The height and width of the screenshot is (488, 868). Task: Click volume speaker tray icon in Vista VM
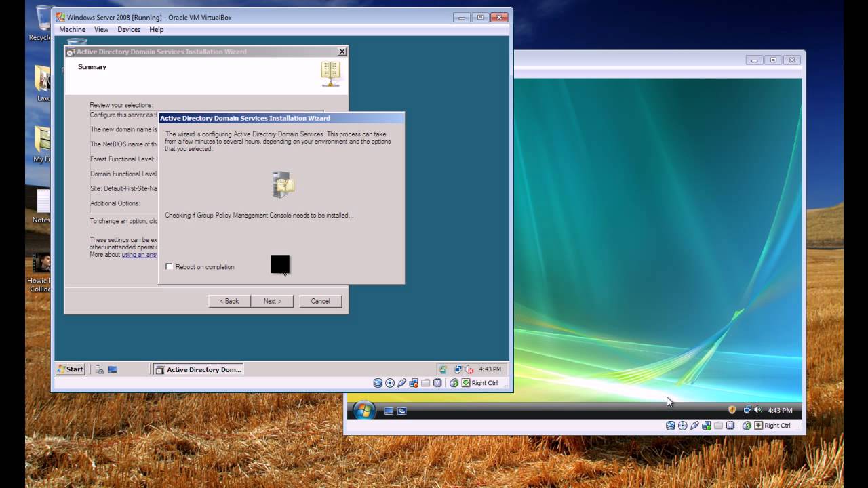758,410
